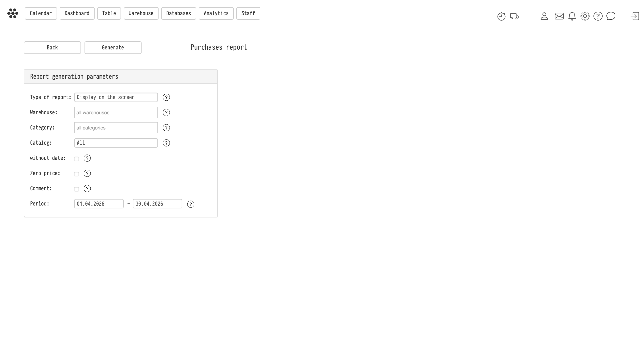Viewport: 644px width, 356px height.
Task: Click the logout icon
Action: click(635, 16)
